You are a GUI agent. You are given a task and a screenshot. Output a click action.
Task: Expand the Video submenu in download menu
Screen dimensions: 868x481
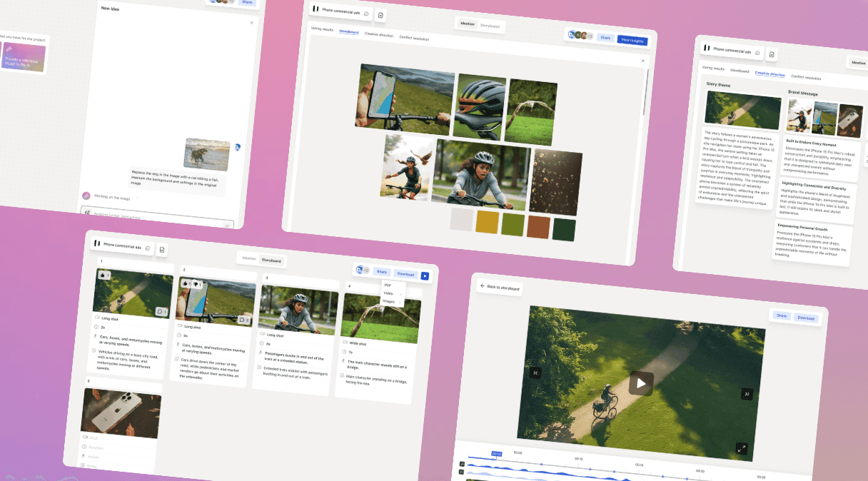(x=390, y=293)
